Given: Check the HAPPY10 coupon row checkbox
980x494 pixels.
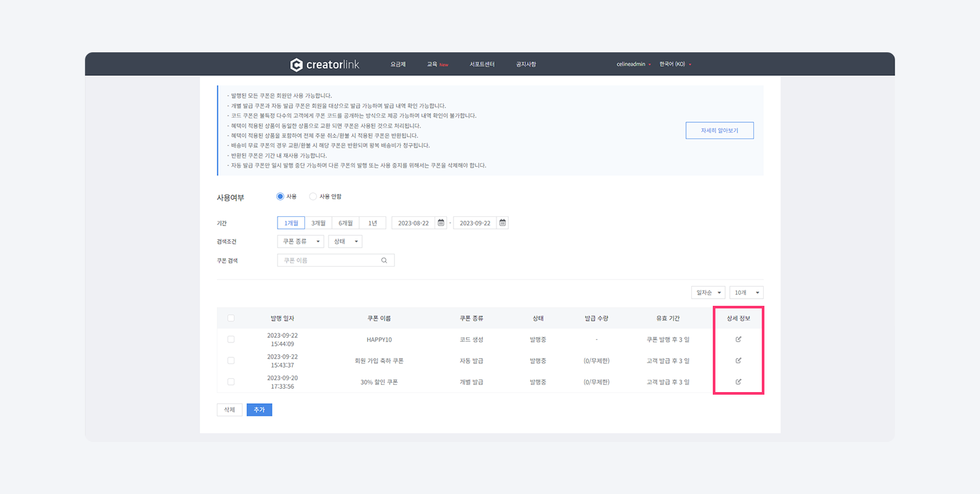Looking at the screenshot, I should 231,340.
